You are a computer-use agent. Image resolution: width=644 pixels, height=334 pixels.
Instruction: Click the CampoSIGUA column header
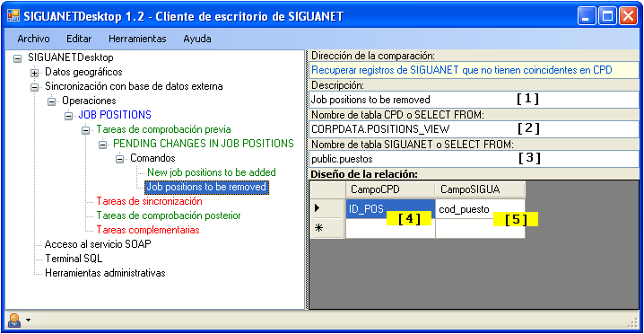(480, 189)
